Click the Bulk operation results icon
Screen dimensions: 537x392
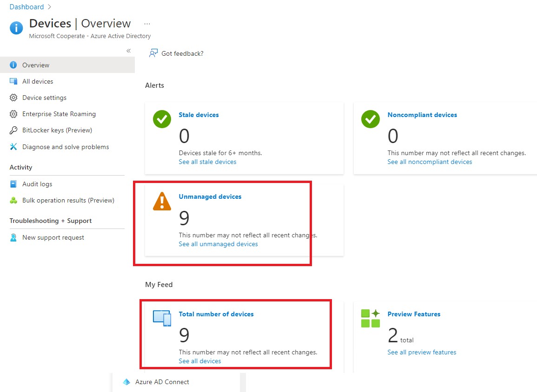point(13,200)
